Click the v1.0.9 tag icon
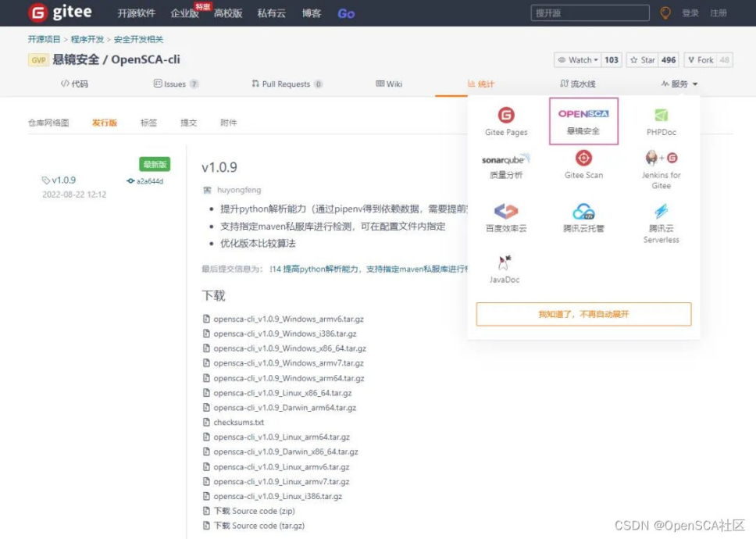Screen dimensions: 756x539 [x=46, y=180]
